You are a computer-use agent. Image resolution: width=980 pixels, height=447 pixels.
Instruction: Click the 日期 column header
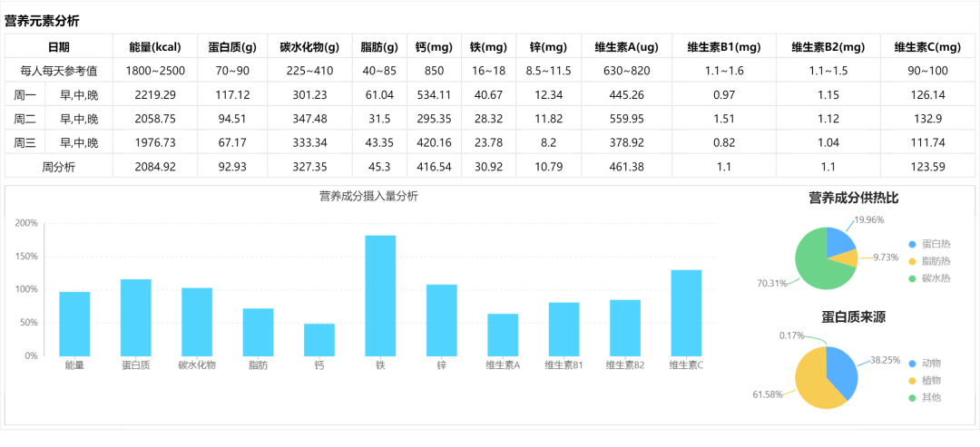(x=59, y=46)
